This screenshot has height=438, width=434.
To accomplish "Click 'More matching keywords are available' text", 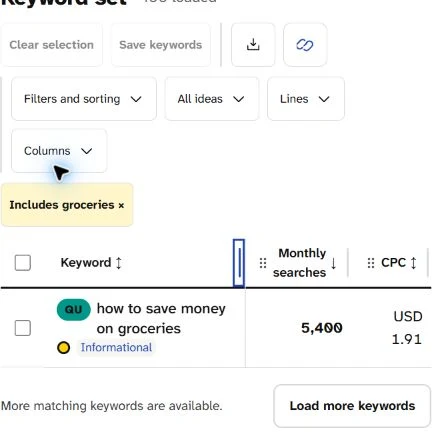I will (x=111, y=406).
